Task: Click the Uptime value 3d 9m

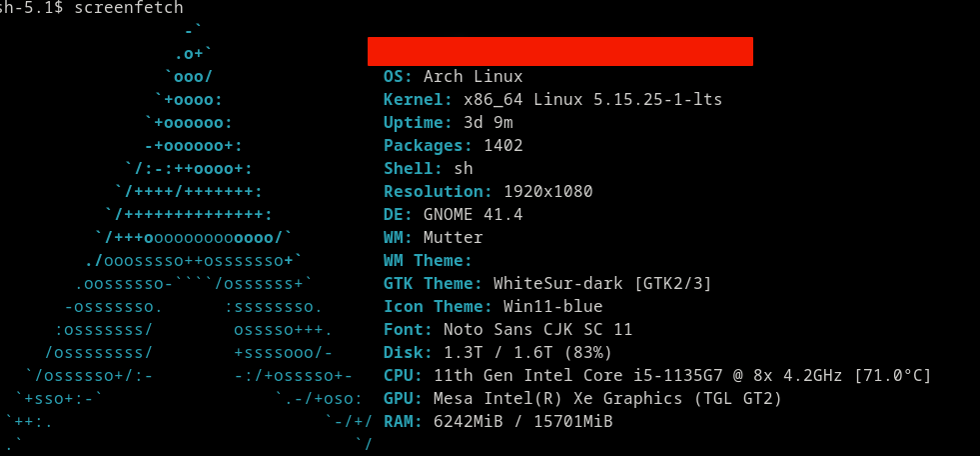Action: pos(488,123)
